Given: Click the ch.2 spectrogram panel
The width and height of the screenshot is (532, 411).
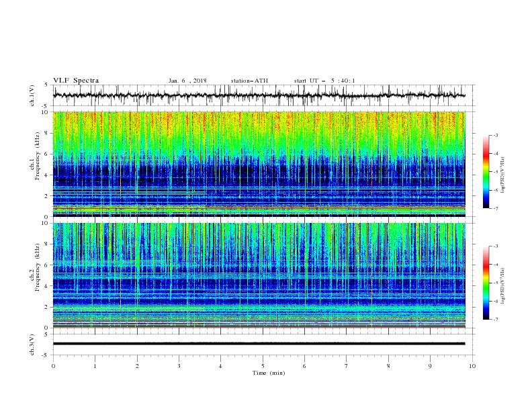Looking at the screenshot, I should point(259,275).
